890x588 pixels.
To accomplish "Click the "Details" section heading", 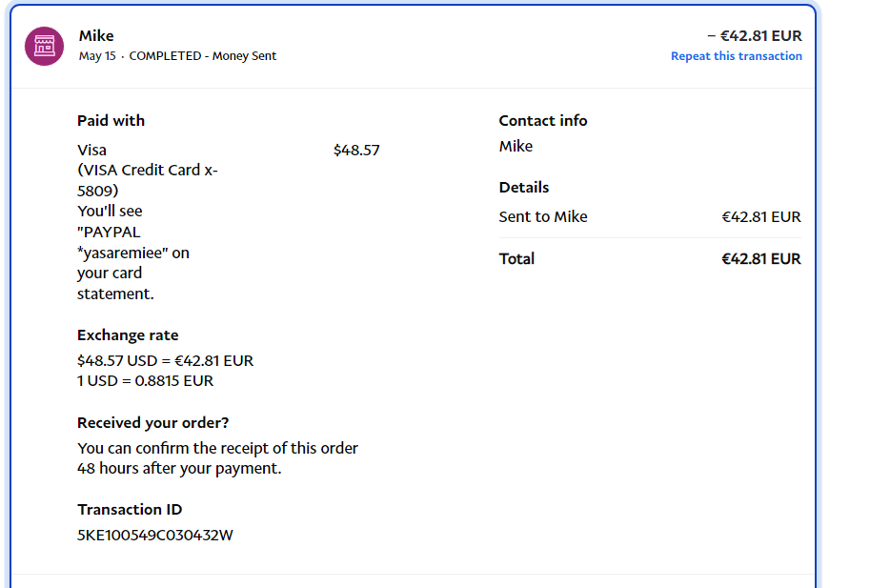I will [x=524, y=188].
